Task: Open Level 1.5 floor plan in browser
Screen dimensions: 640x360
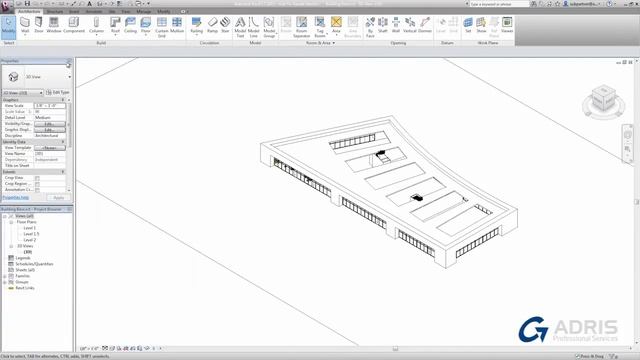Action: 31,234
